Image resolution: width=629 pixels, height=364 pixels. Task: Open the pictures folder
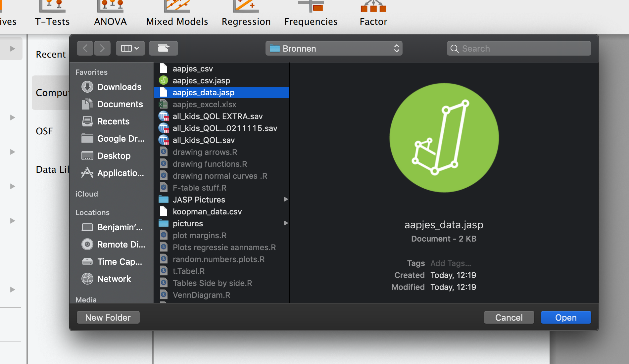click(222, 223)
